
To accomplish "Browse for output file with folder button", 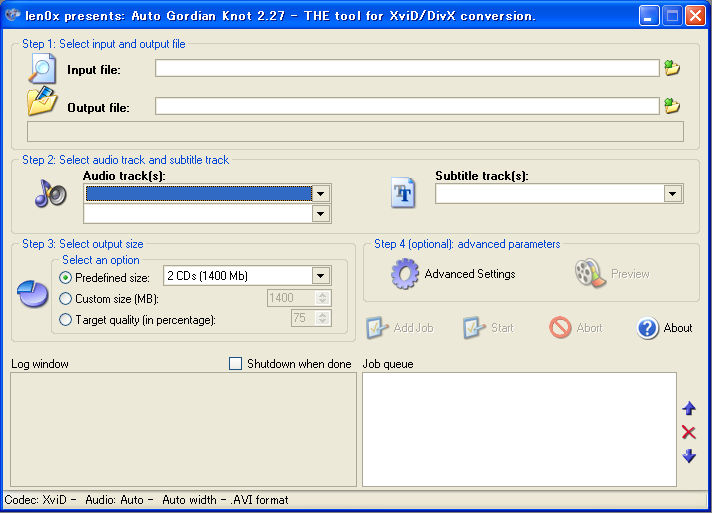I will 672,106.
